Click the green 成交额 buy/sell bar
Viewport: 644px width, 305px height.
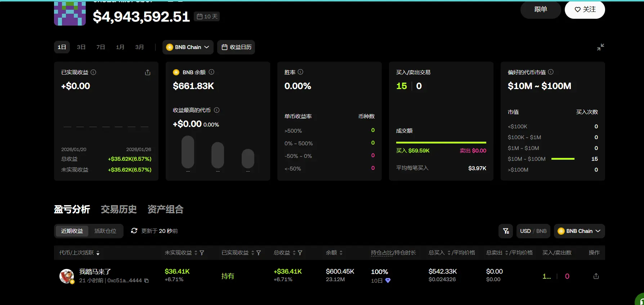[441, 142]
